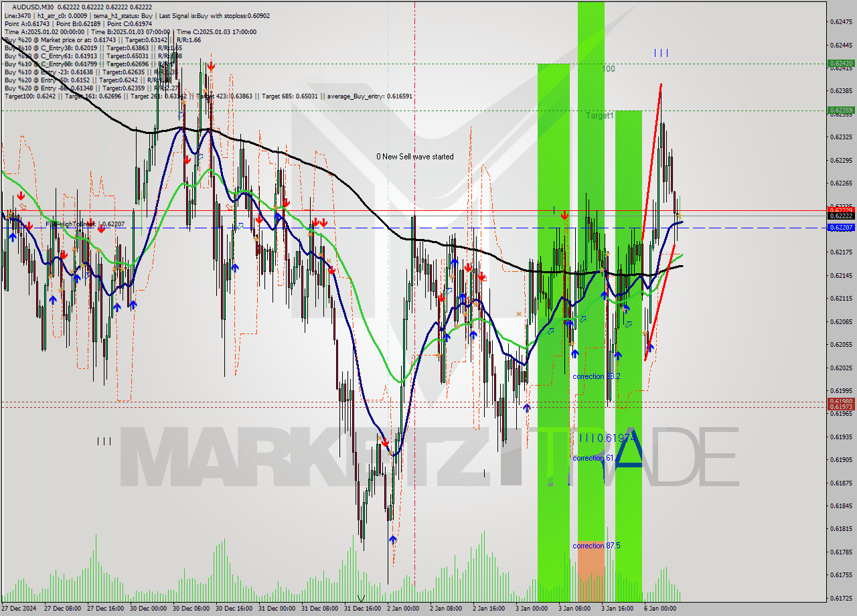857x616 pixels.
Task: Click the small V marker above the time axis
Action: 362,599
